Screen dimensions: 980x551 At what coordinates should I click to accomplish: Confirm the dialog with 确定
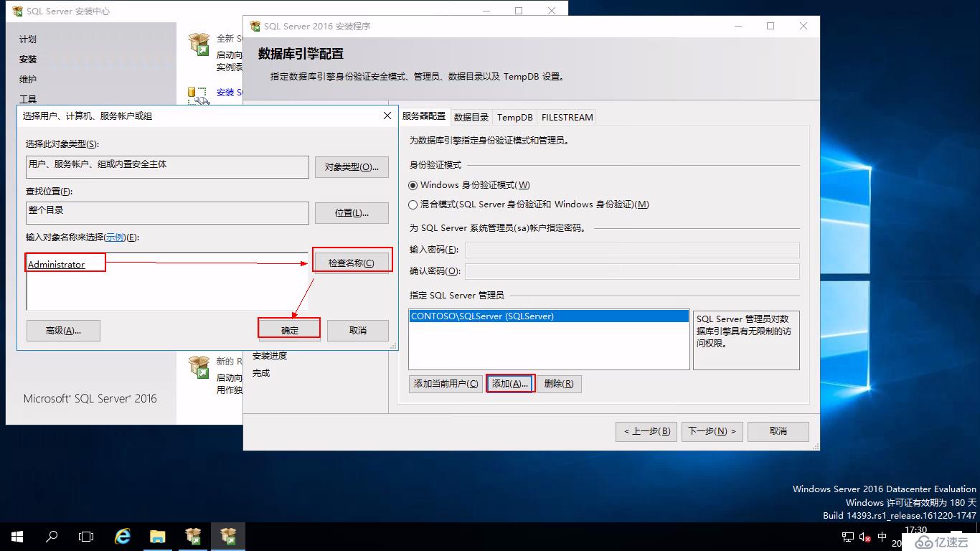click(x=289, y=331)
